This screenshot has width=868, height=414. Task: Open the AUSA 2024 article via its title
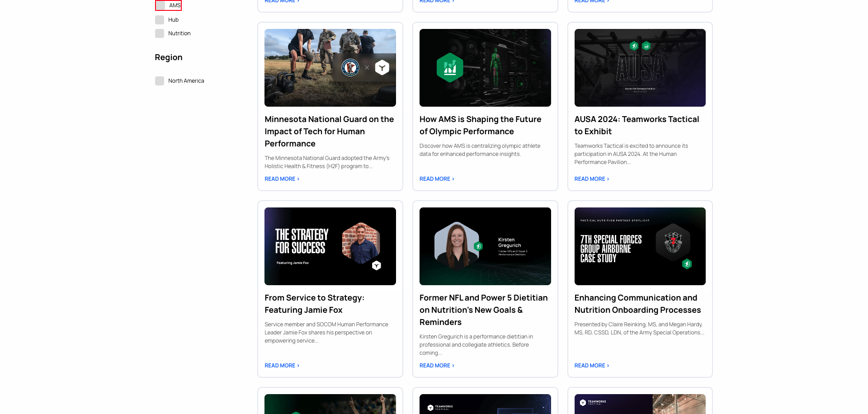(637, 125)
